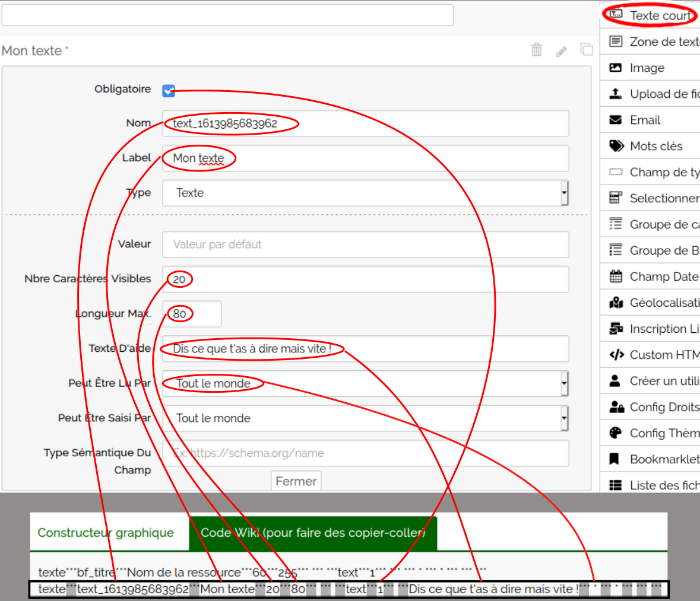Expand the Peut Être Lu Par dropdown

[x=365, y=383]
